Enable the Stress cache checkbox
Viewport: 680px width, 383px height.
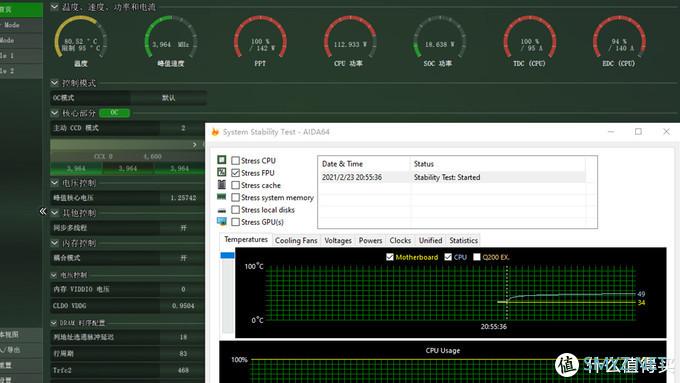click(235, 185)
